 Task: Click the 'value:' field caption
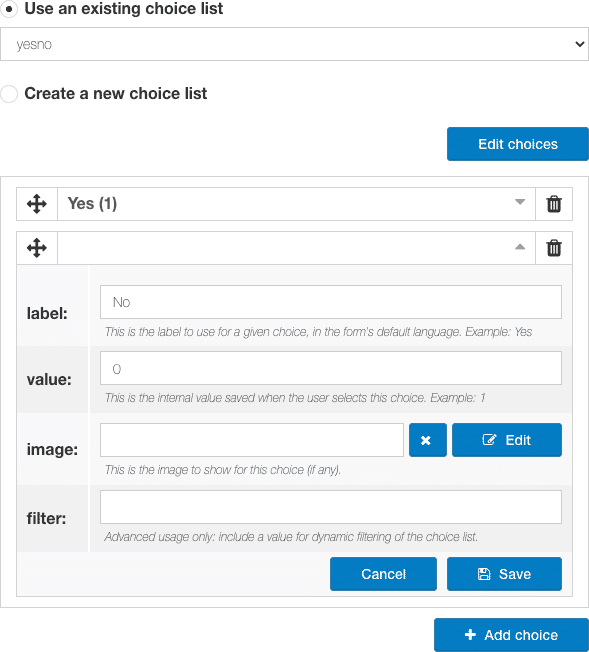click(x=49, y=379)
